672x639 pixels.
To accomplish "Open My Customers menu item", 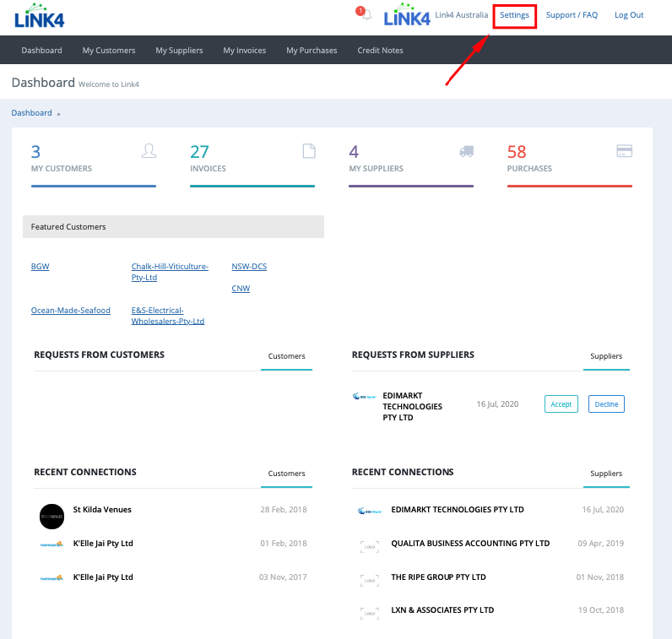I will [x=109, y=50].
